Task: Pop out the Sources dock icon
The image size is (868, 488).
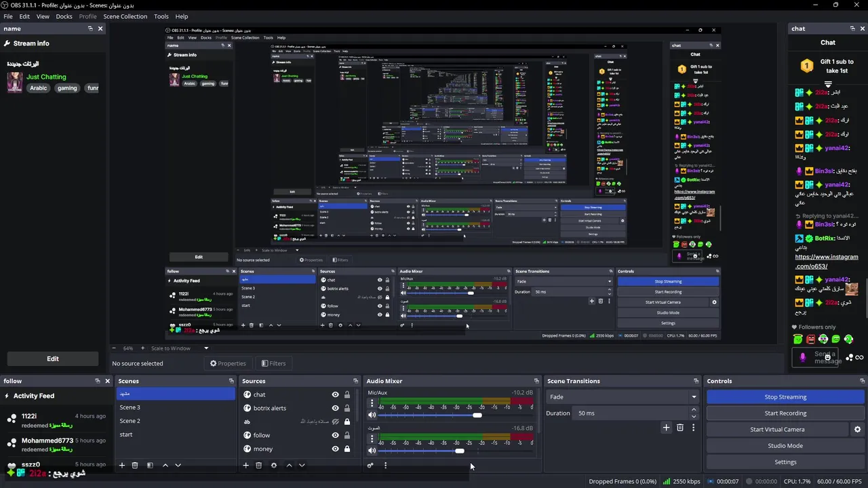Action: pos(355,381)
